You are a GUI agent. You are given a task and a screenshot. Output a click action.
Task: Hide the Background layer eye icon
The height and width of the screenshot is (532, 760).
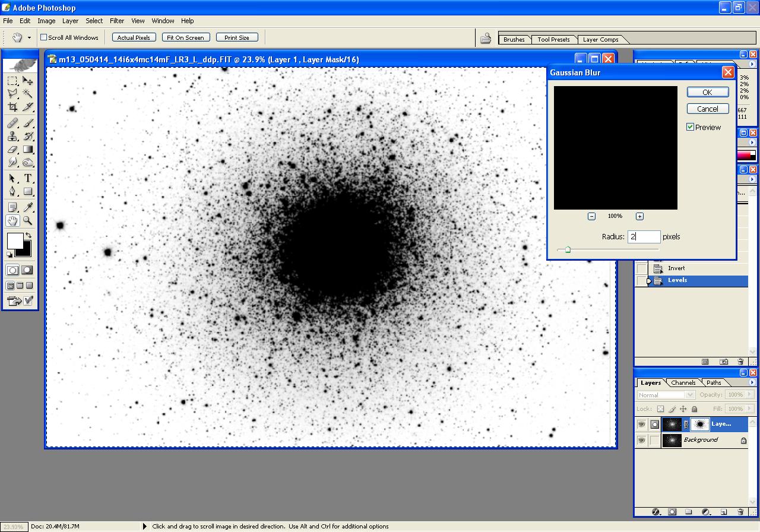[x=641, y=440]
